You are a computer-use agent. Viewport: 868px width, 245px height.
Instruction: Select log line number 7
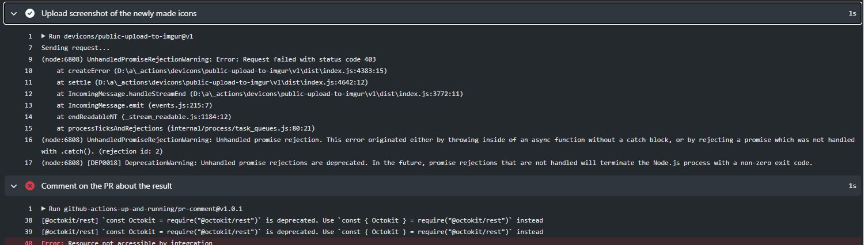point(30,48)
